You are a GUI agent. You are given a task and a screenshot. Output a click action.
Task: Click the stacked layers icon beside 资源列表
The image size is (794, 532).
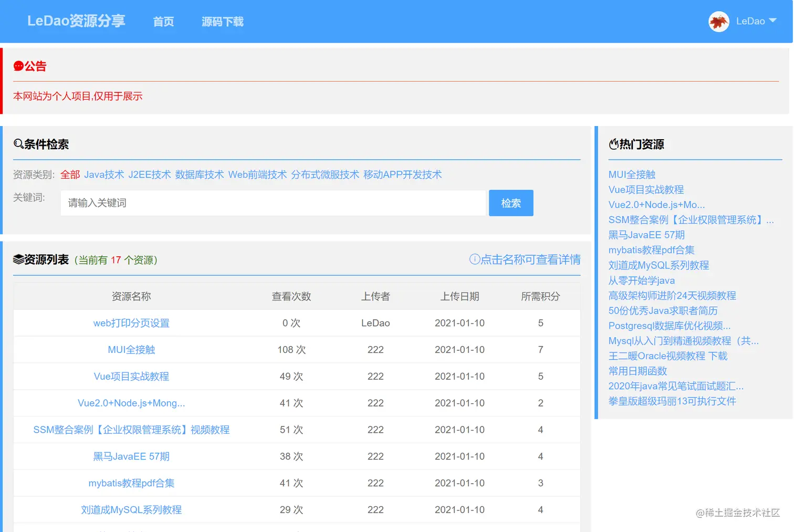pyautogui.click(x=18, y=259)
